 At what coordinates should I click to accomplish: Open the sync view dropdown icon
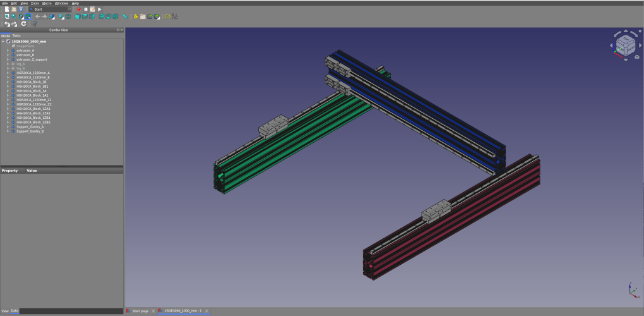coord(61,16)
